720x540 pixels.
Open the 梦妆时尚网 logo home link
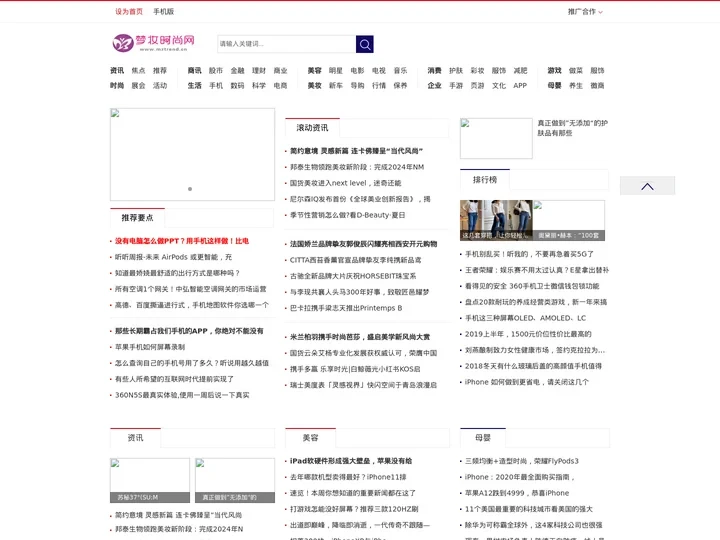click(154, 43)
